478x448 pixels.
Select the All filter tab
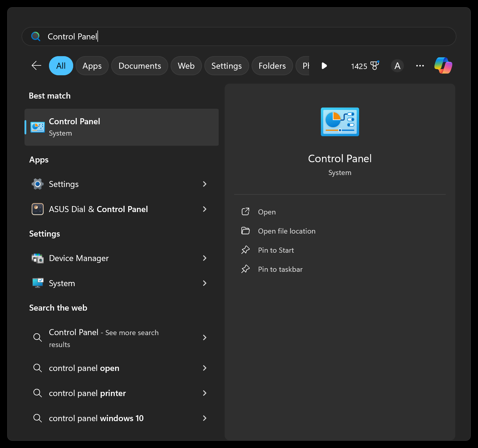[x=61, y=66]
